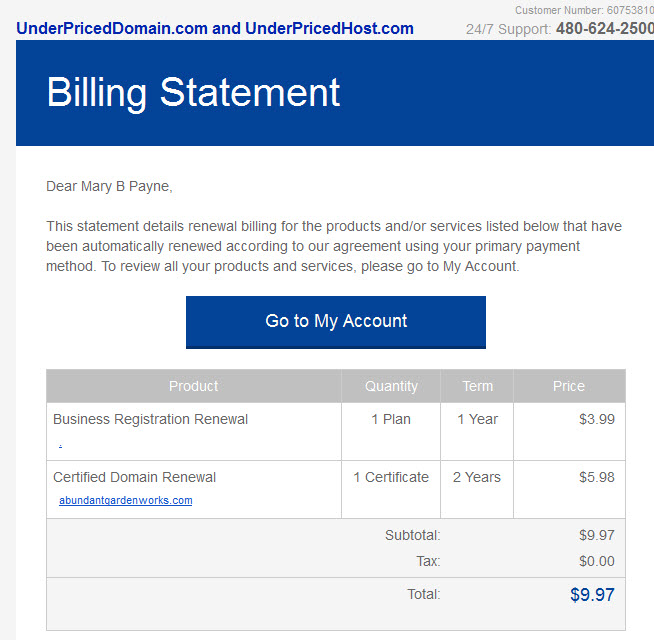Click the Go to My Account button
The height and width of the screenshot is (640, 654).
pyautogui.click(x=336, y=322)
